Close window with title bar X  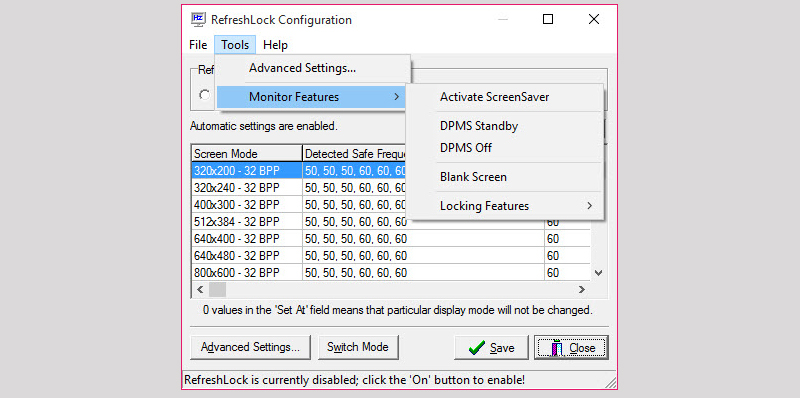pyautogui.click(x=594, y=19)
